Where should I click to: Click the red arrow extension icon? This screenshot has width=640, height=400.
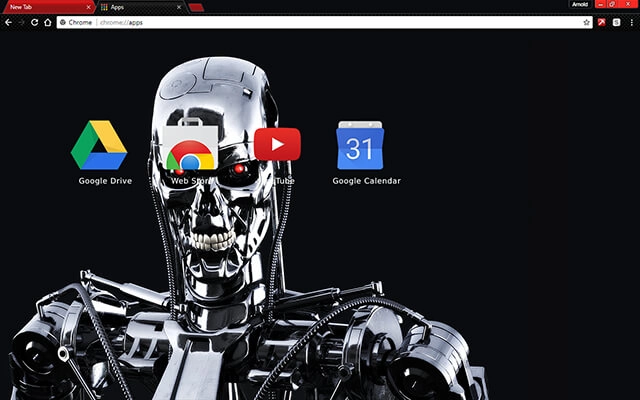pos(602,22)
